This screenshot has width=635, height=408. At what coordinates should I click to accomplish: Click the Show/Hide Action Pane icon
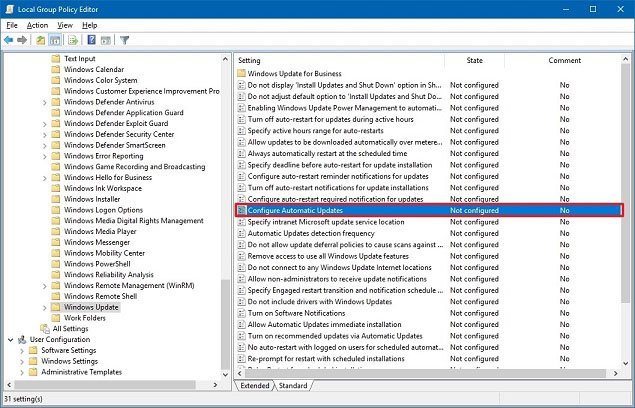point(106,41)
